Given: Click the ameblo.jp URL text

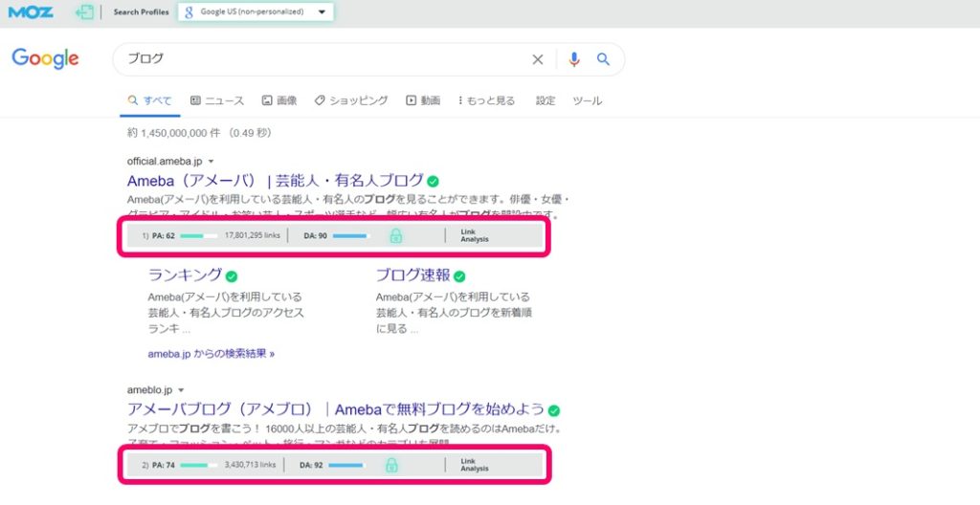Looking at the screenshot, I should tap(149, 390).
